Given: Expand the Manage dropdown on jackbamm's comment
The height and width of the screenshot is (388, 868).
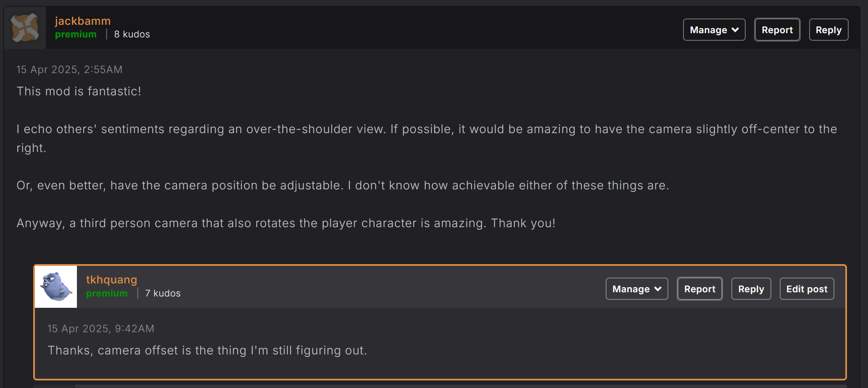Looking at the screenshot, I should [x=714, y=30].
